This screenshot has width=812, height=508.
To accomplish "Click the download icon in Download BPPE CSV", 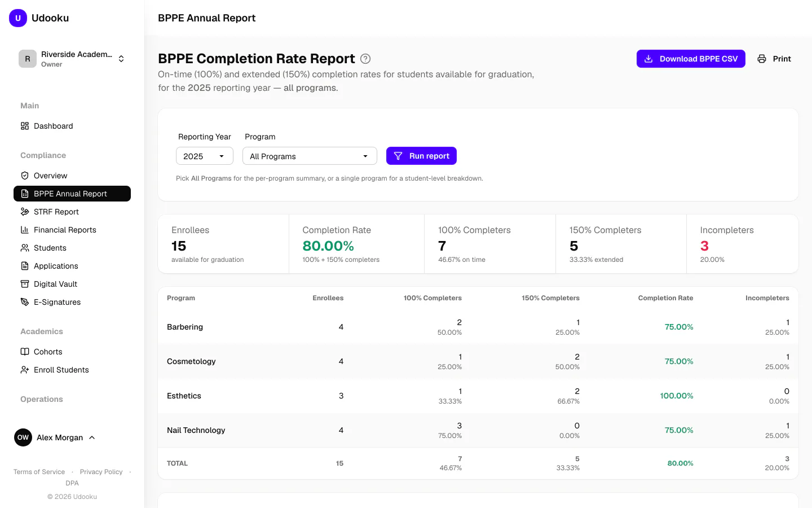I will (648, 59).
